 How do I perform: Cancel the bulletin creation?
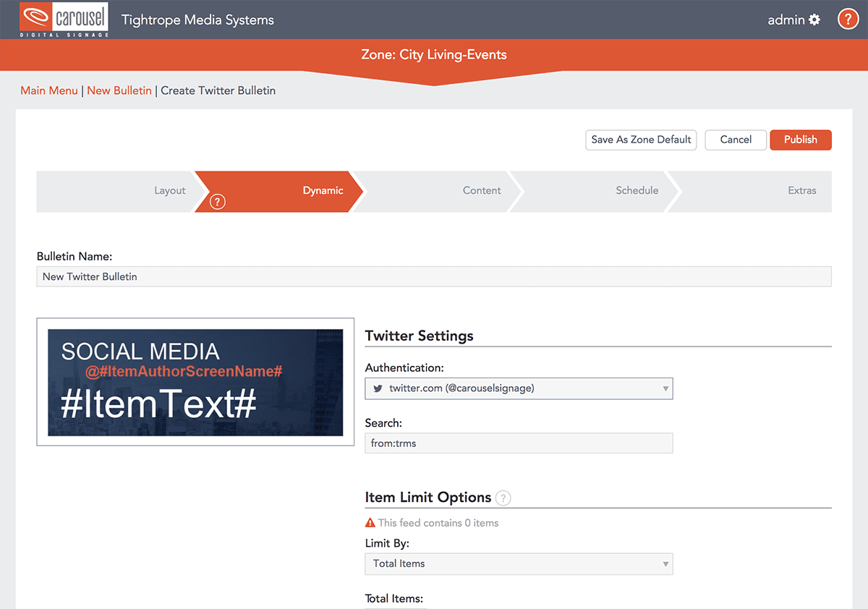736,140
